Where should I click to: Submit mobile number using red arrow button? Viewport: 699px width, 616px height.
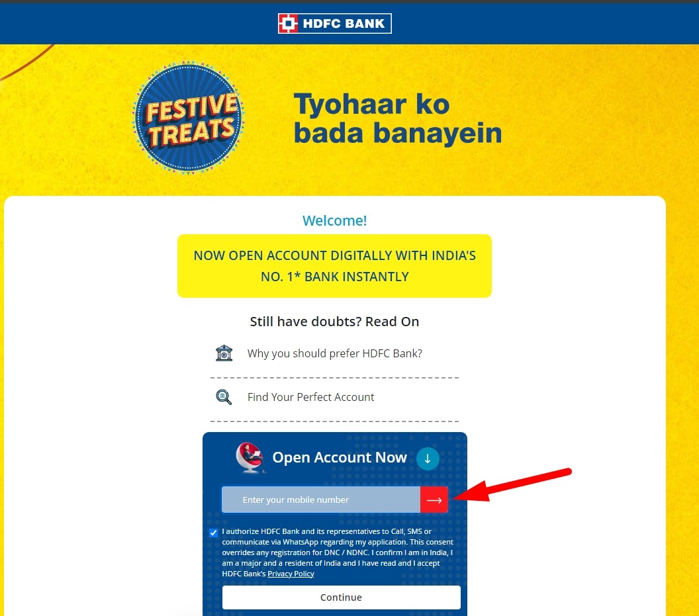pos(434,500)
